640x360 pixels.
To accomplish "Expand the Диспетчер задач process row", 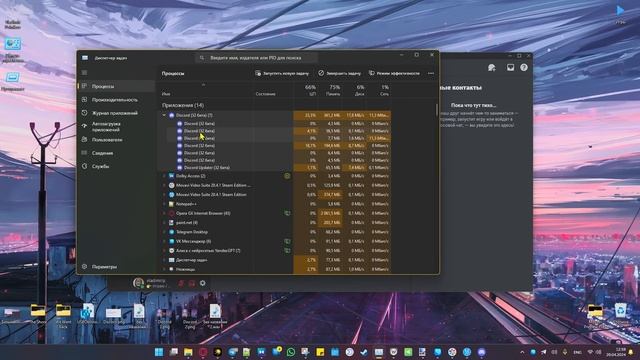I will click(164, 260).
